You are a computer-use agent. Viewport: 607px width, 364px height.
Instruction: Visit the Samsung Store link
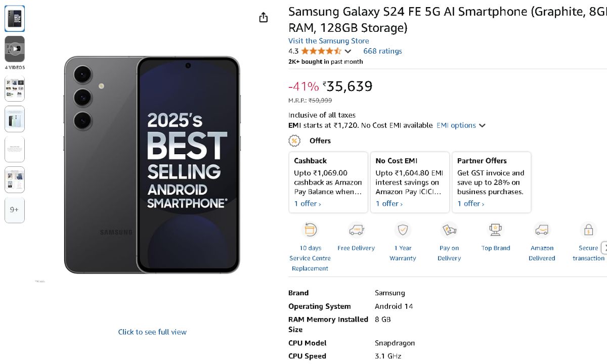328,41
